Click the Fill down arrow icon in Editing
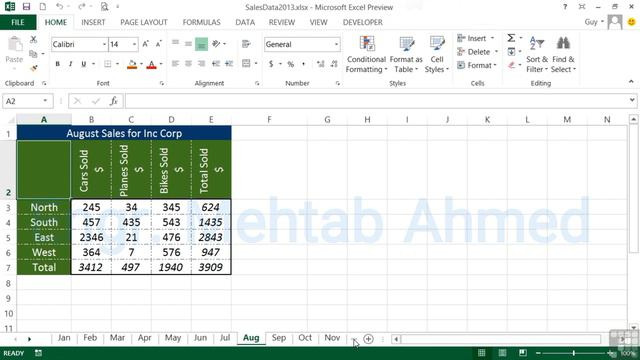Screen dimensions: 640x360 511,51
